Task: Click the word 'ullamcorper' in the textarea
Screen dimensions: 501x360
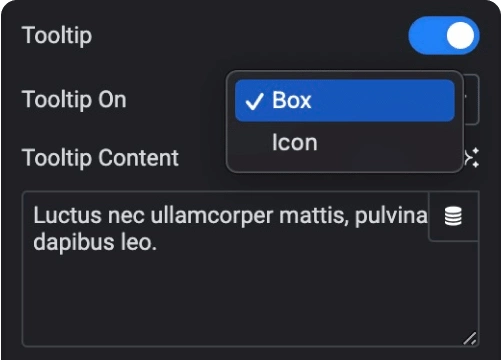Action: (212, 217)
